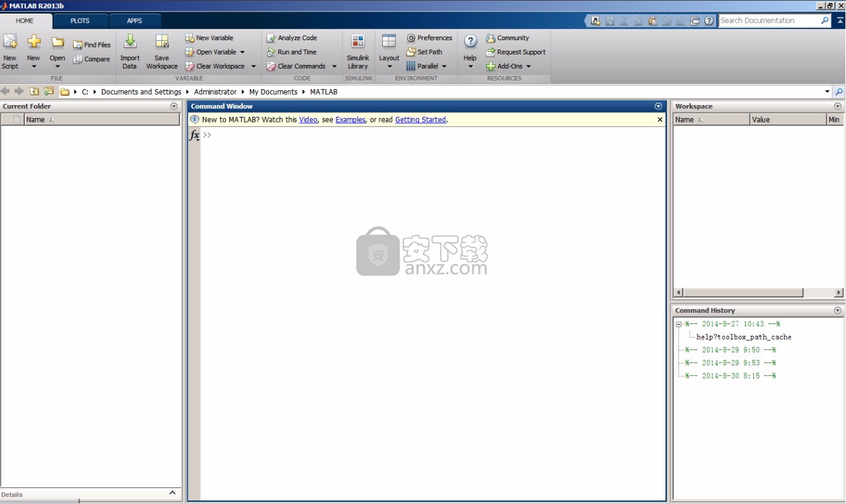Select Administrator in the folder path
Image resolution: width=846 pixels, height=504 pixels.
[215, 92]
